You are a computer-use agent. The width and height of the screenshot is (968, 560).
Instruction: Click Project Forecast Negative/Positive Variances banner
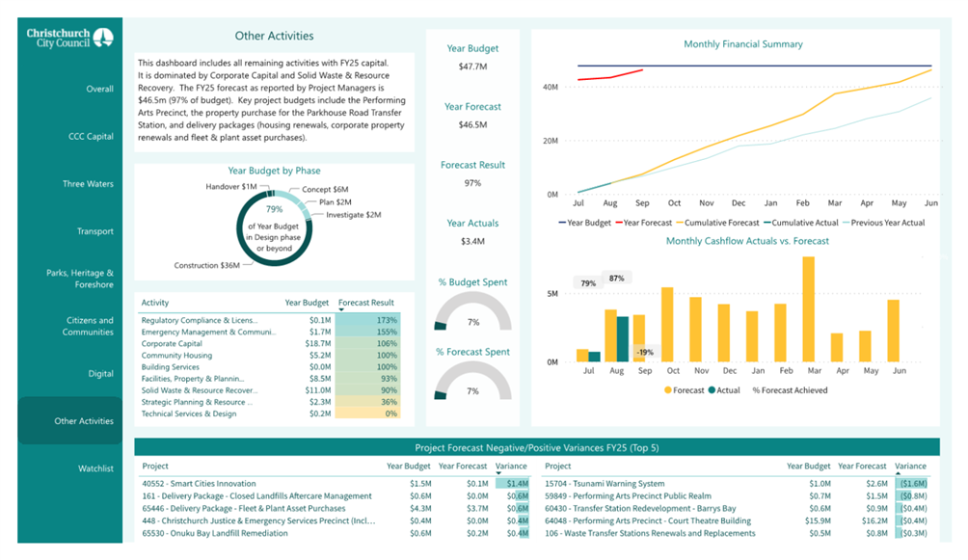click(536, 447)
